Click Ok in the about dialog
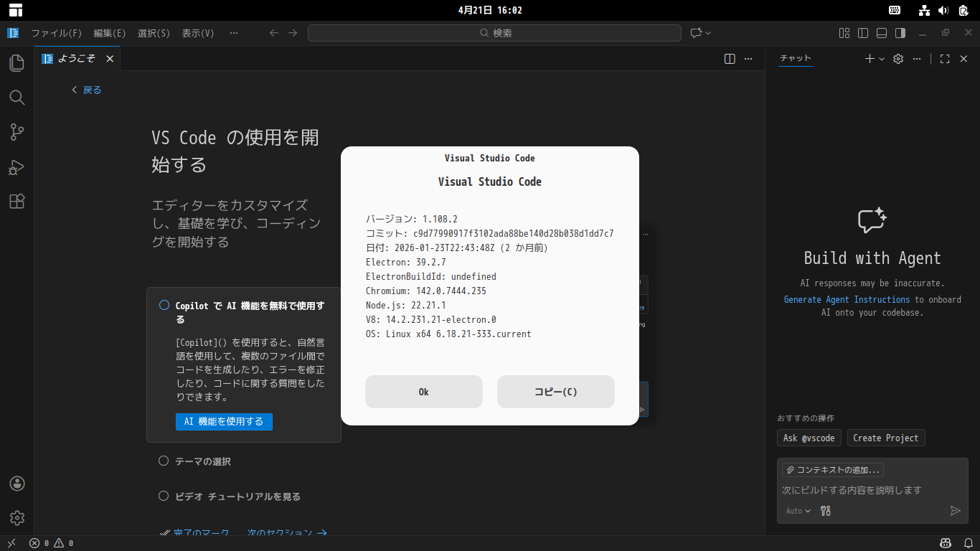The height and width of the screenshot is (551, 980). coord(424,392)
